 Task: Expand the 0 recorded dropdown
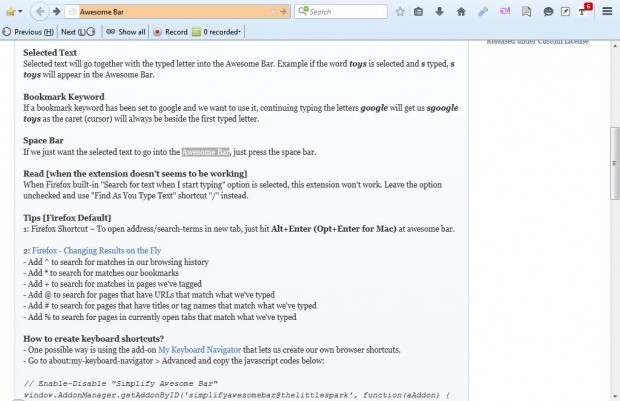click(x=216, y=32)
